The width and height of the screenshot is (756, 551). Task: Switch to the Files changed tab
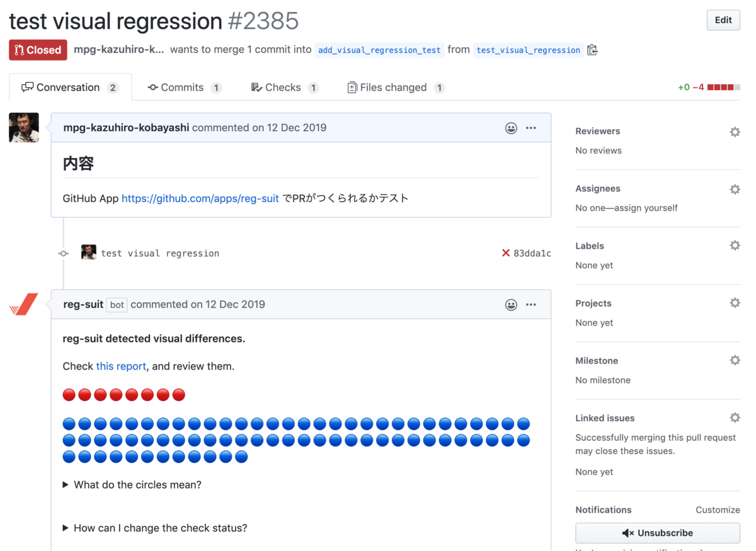tap(396, 88)
